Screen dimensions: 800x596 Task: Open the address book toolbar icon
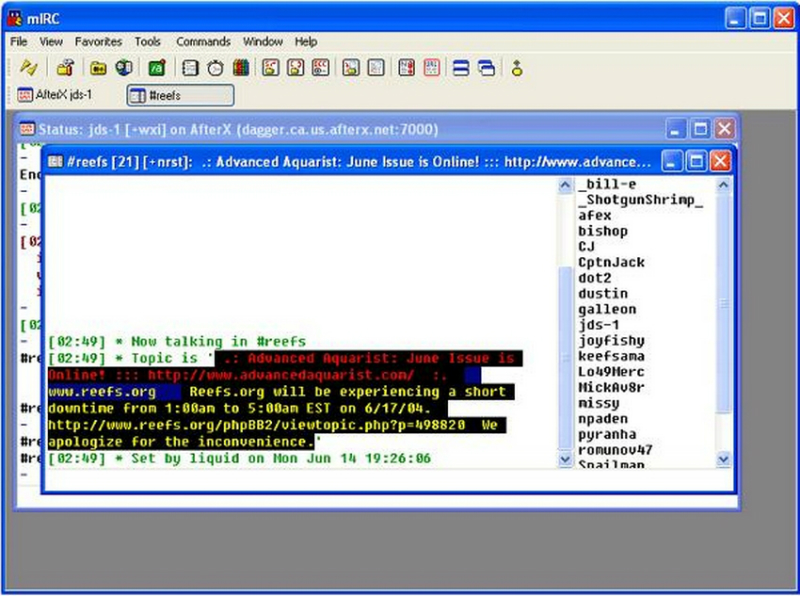click(x=190, y=68)
